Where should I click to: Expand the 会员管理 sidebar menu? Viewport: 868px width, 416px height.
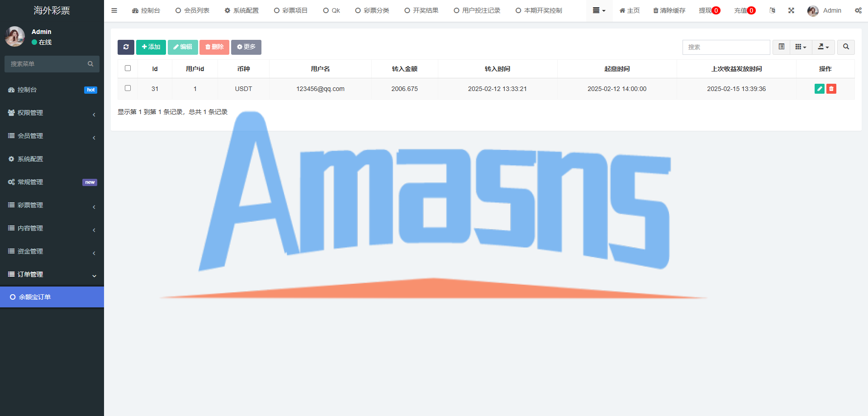coord(52,136)
